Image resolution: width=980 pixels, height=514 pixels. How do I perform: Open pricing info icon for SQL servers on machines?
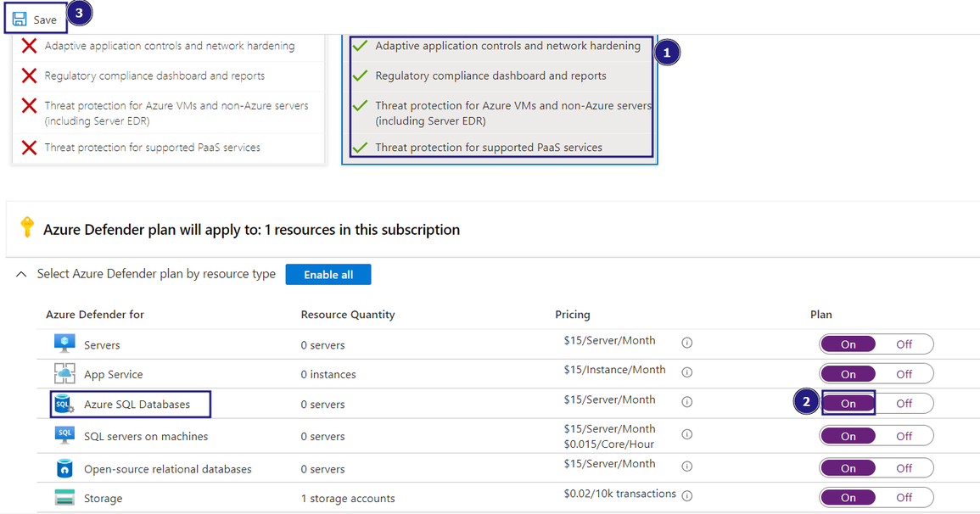[x=687, y=434]
